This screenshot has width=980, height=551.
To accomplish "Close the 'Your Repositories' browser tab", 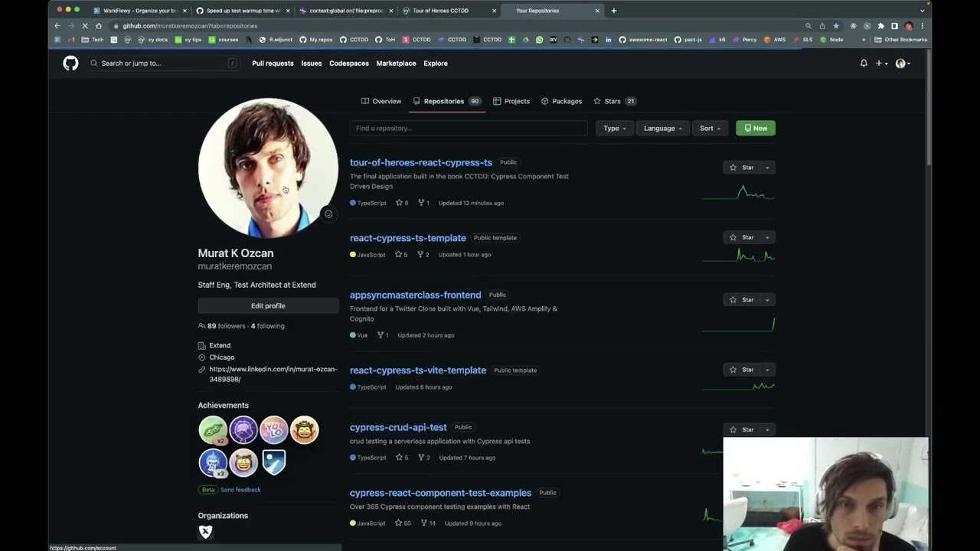I will pyautogui.click(x=597, y=11).
